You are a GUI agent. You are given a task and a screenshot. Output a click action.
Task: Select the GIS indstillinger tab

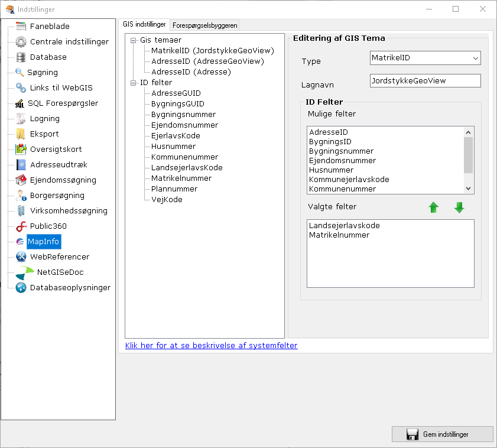click(x=145, y=24)
